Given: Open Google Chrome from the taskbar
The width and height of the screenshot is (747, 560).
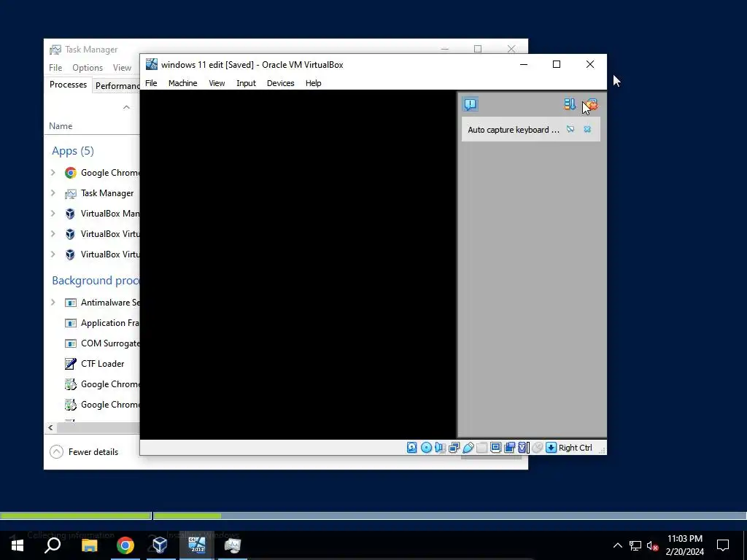Looking at the screenshot, I should coord(125,545).
